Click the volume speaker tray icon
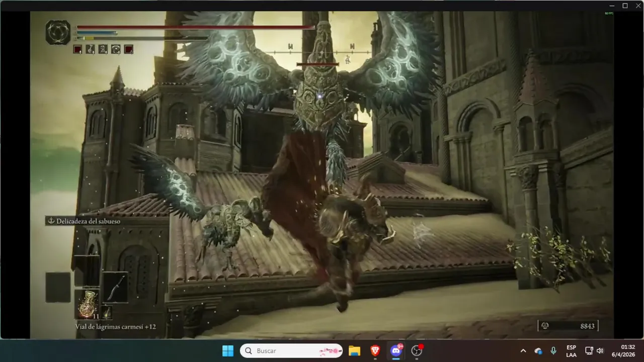644x362 pixels. [600, 351]
